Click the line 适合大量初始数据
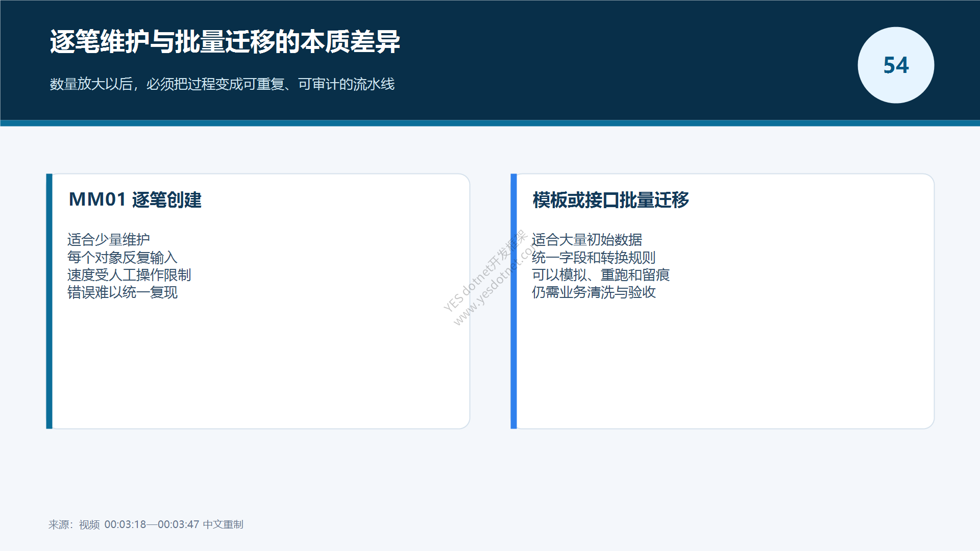 point(587,239)
